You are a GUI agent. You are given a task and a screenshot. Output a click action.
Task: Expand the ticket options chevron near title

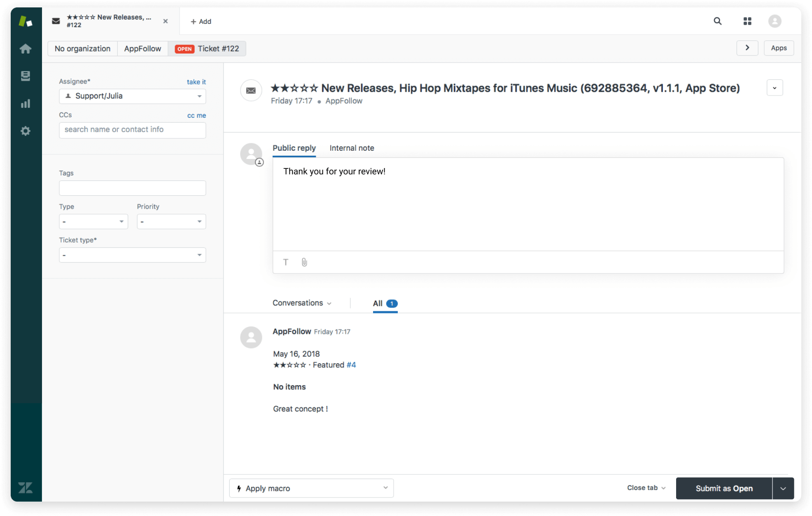pos(775,88)
